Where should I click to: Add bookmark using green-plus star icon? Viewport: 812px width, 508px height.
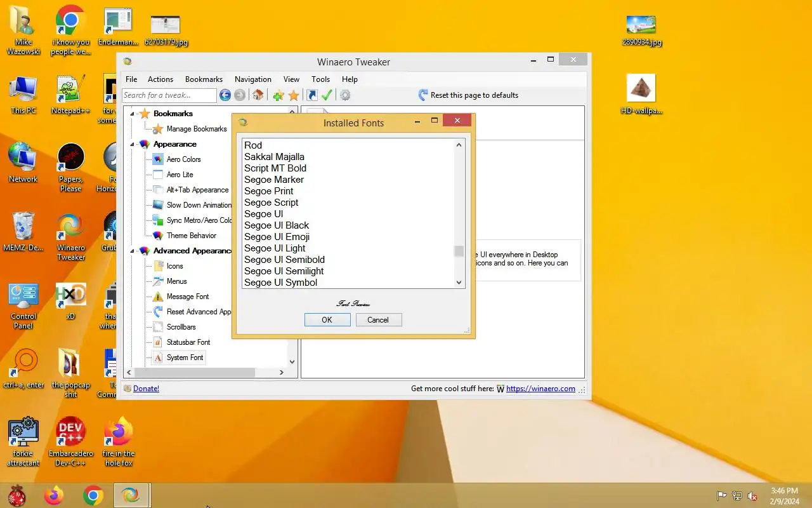pyautogui.click(x=278, y=95)
